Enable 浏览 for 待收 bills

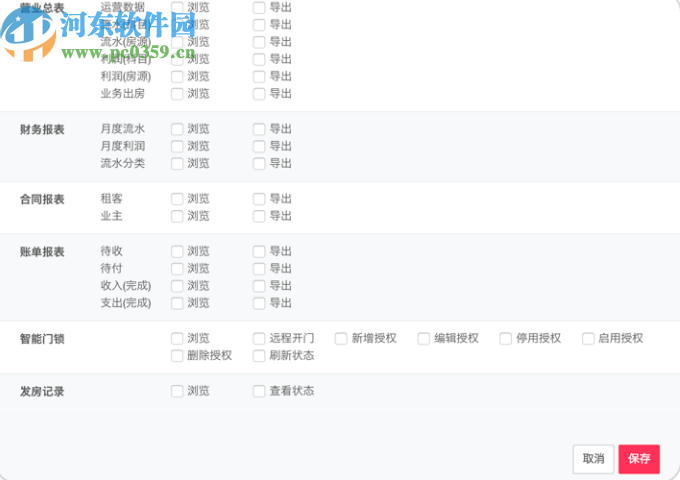[x=177, y=251]
